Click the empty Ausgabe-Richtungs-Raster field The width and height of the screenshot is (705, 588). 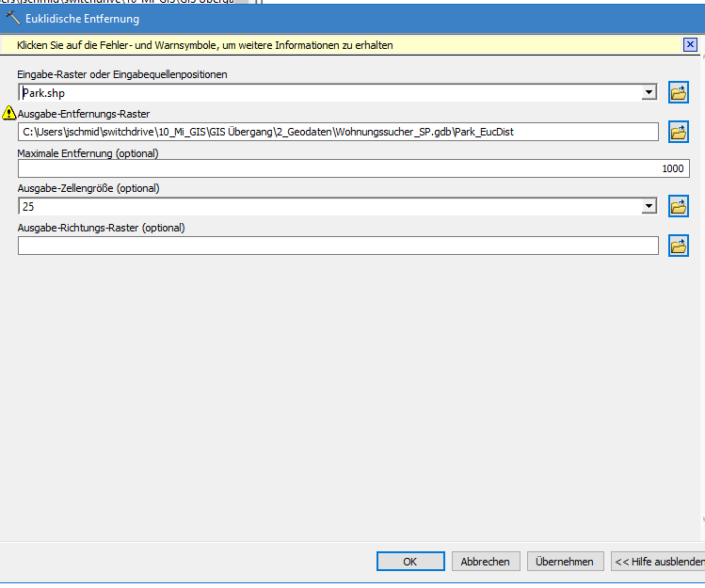point(337,246)
